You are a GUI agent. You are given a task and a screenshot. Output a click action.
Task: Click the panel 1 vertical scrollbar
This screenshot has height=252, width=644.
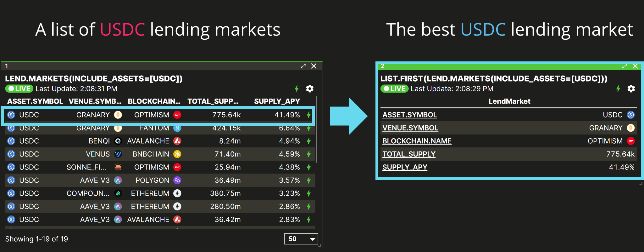[317, 129]
